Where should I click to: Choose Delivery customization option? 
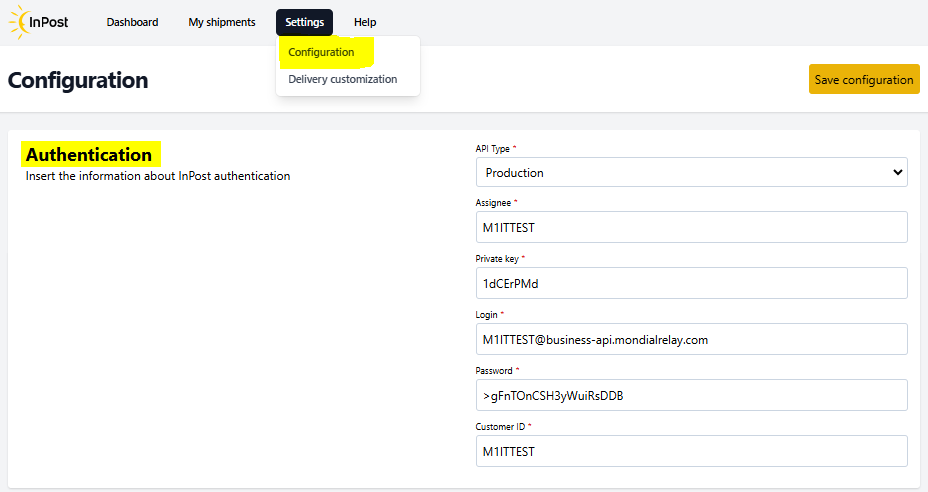[x=343, y=79]
